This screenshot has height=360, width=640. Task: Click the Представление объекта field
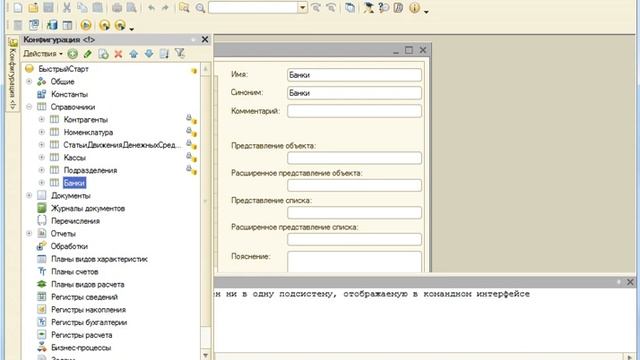tap(354, 158)
